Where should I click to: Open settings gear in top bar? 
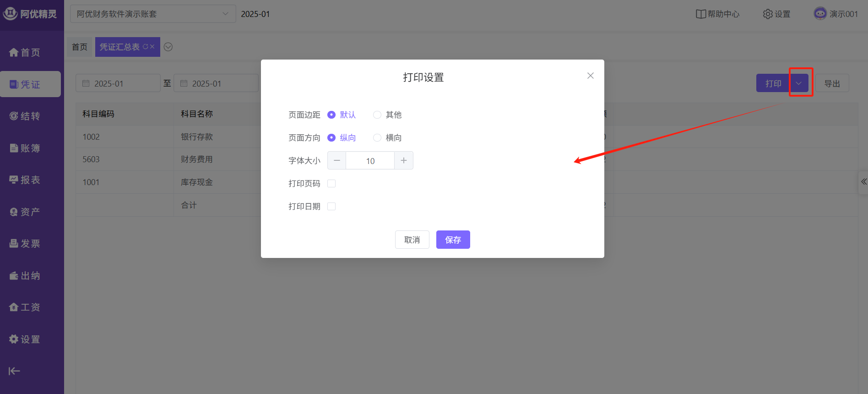click(768, 14)
